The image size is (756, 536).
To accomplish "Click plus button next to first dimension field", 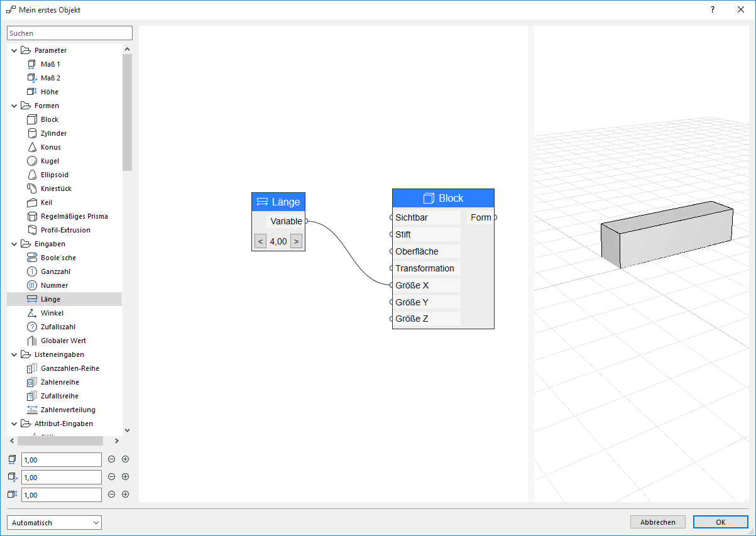I will point(125,459).
